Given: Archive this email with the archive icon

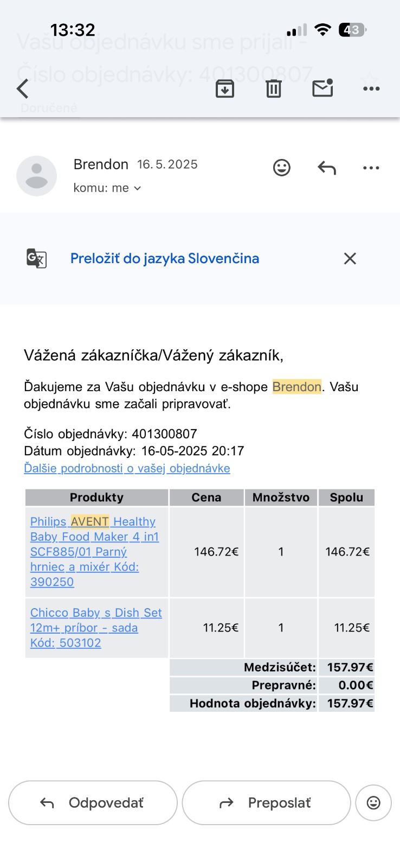Looking at the screenshot, I should [224, 88].
